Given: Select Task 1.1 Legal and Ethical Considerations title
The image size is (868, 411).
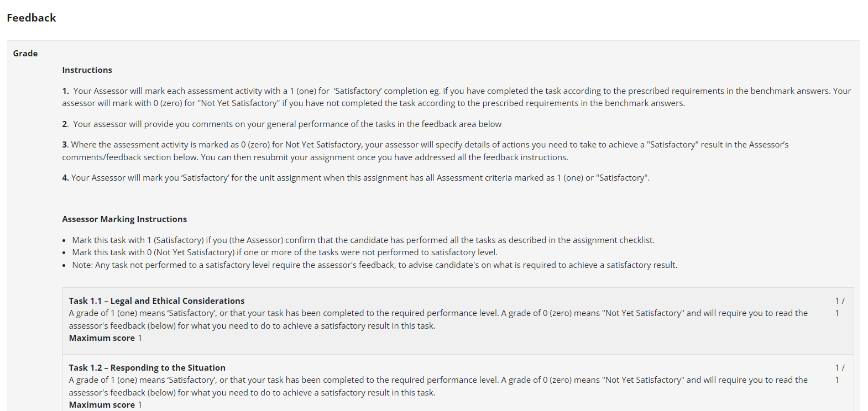Looking at the screenshot, I should (156, 301).
